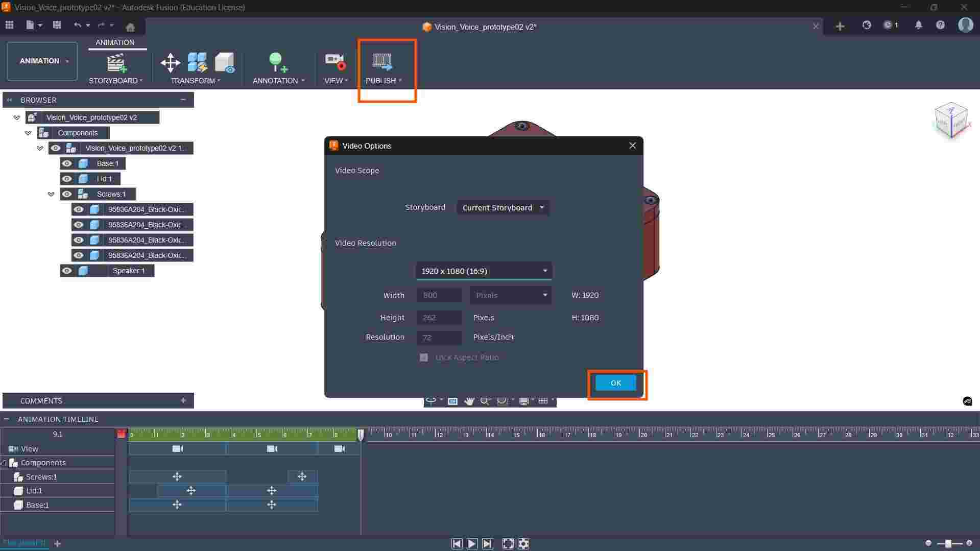980x551 pixels.
Task: Collapse the Screws:1 tree node
Action: pyautogui.click(x=51, y=194)
